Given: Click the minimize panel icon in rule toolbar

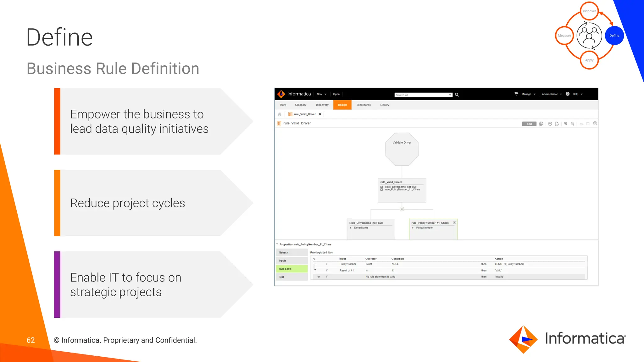Looking at the screenshot, I should (x=581, y=124).
